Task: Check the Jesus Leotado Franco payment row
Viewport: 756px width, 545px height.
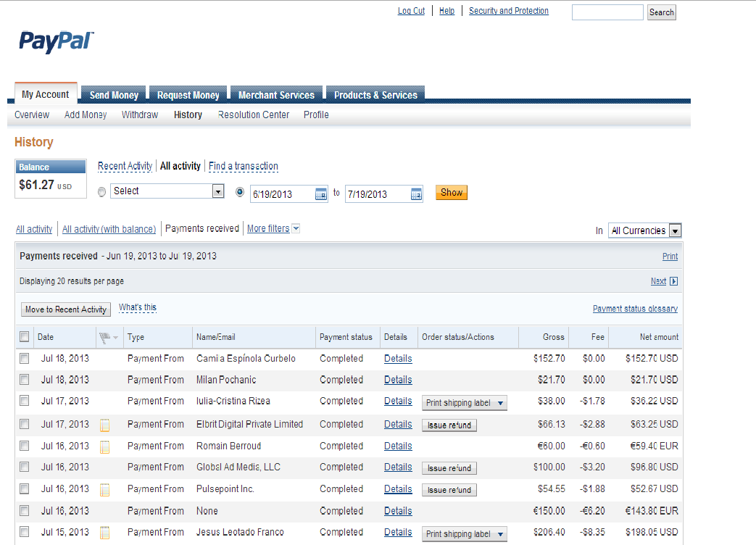Action: 24,531
